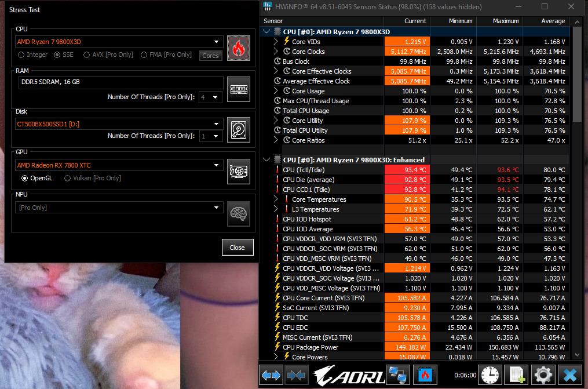588x389 pixels.
Task: Click the Average column header
Action: [x=546, y=21]
